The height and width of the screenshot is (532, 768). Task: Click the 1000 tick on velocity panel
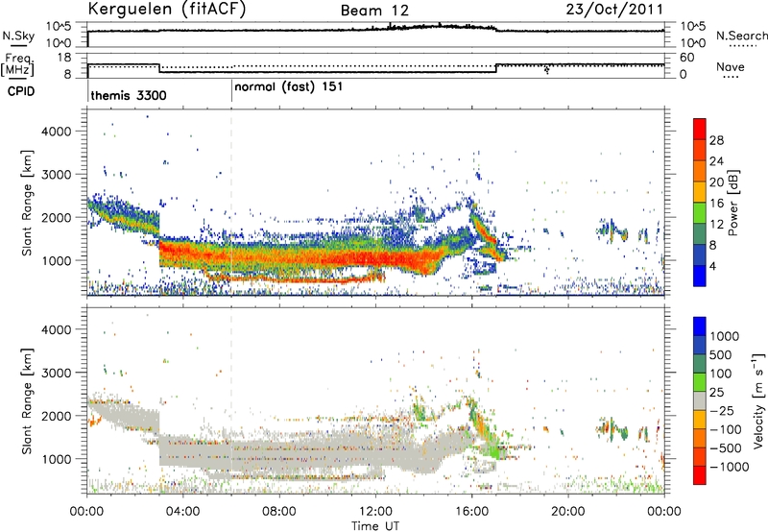coord(56,459)
